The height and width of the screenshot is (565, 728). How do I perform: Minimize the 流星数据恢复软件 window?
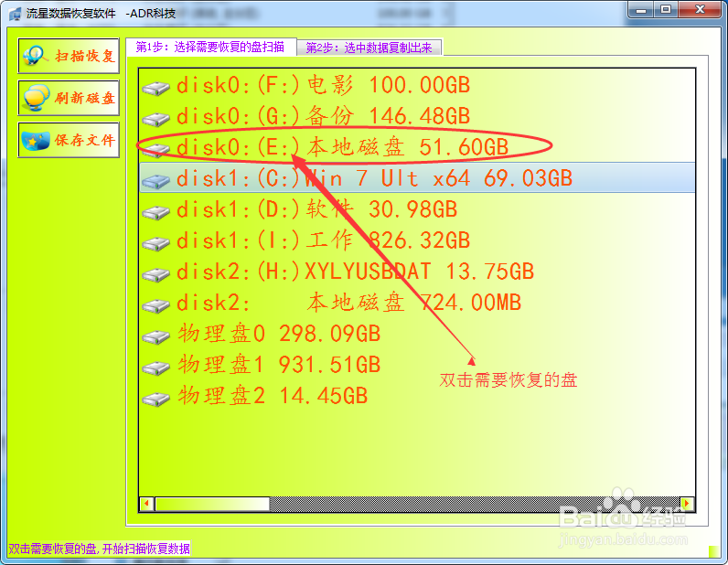[641, 10]
